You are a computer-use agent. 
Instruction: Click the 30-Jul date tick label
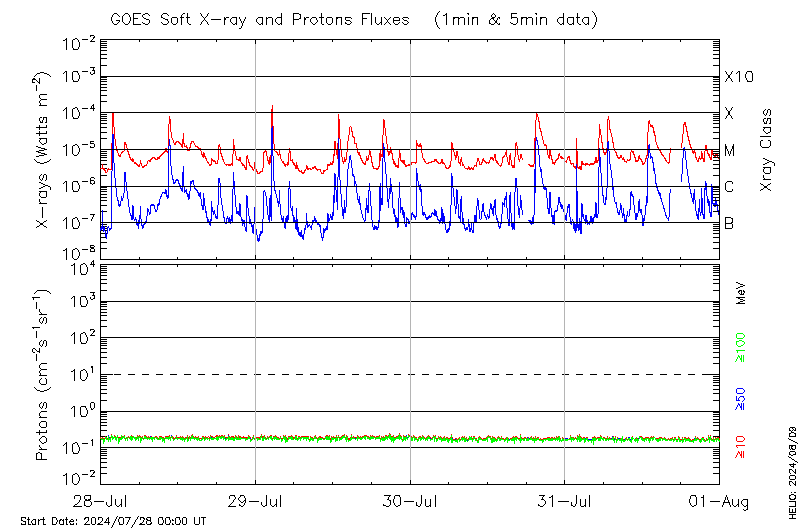pos(410,501)
